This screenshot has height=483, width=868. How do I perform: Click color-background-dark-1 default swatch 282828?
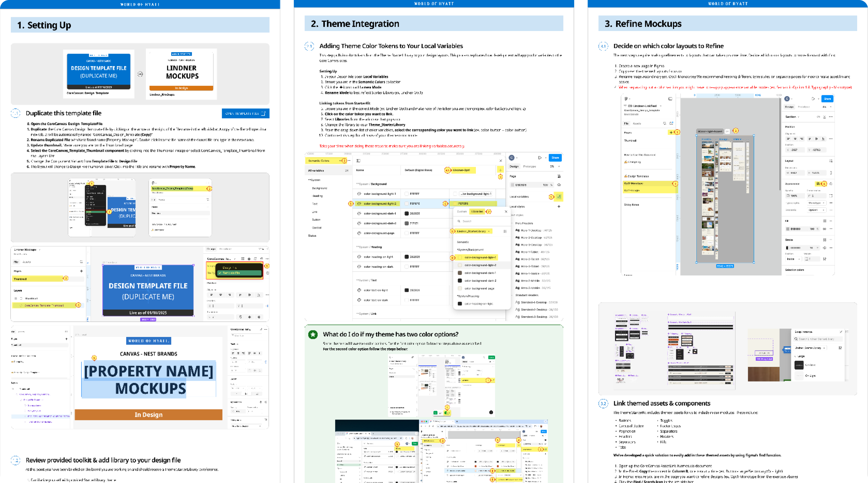(x=407, y=213)
